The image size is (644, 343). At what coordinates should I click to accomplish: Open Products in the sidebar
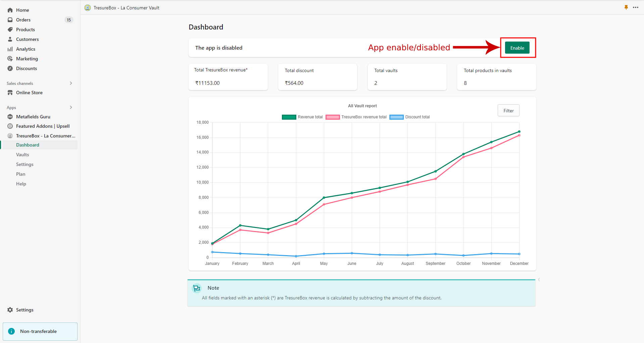click(x=26, y=30)
